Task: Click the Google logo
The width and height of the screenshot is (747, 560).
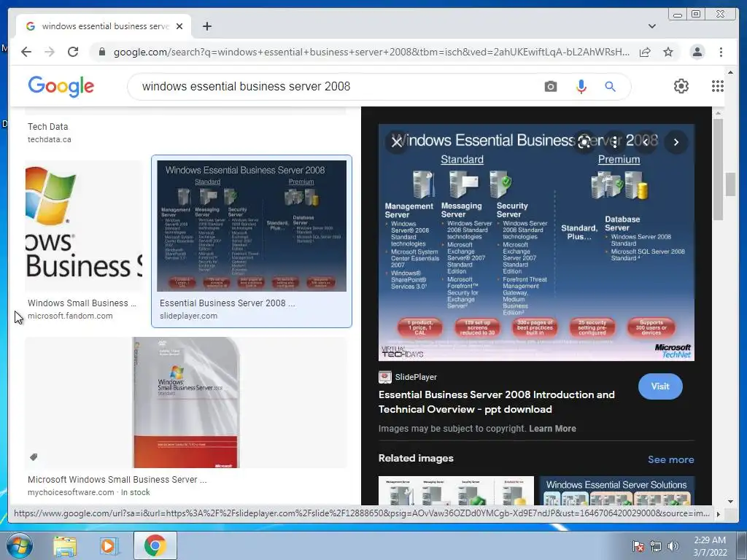Action: tap(61, 86)
